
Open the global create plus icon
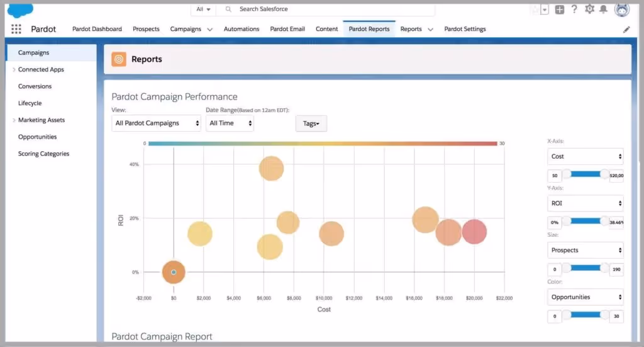(x=559, y=9)
